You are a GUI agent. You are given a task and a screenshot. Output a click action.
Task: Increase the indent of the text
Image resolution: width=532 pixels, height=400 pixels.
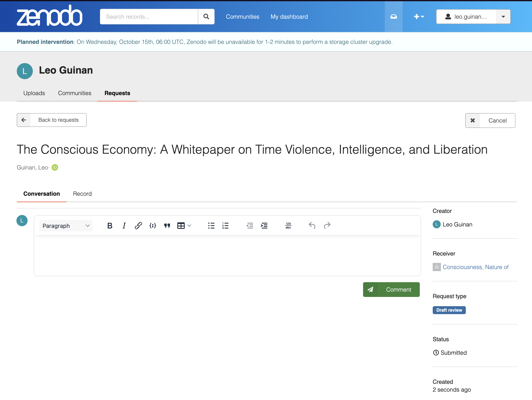click(264, 225)
